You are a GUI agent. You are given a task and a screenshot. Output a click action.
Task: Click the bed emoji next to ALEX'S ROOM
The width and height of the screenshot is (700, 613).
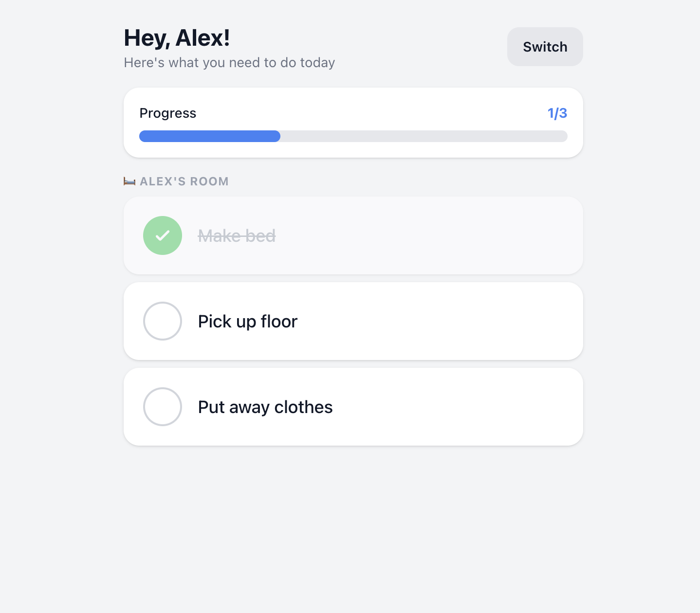click(x=129, y=181)
